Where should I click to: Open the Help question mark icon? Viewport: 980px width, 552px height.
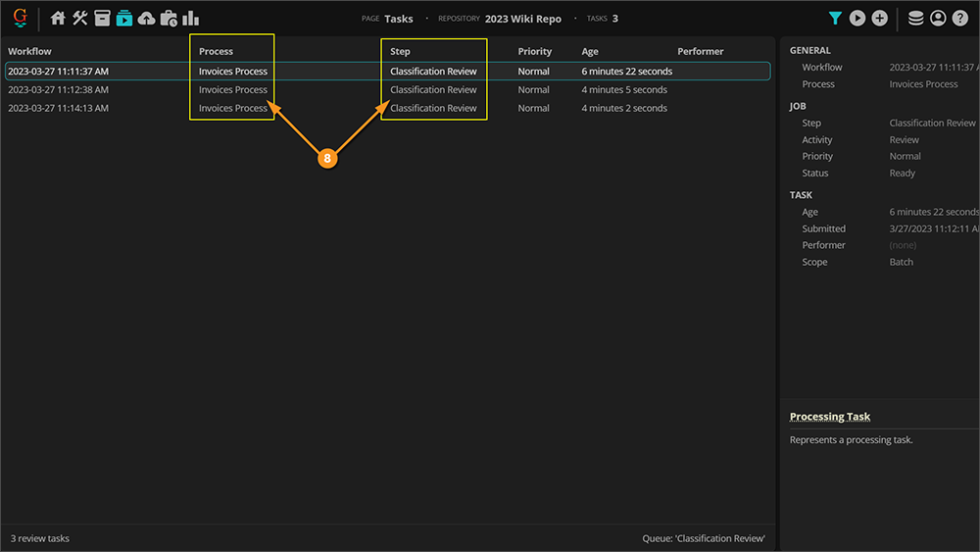[x=960, y=18]
